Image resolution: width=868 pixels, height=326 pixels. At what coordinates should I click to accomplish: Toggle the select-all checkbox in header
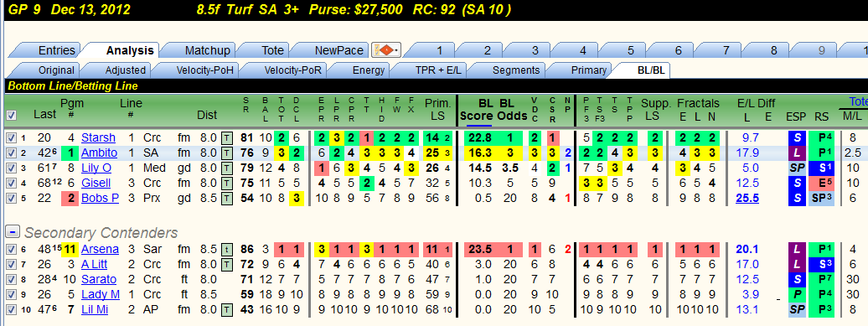point(12,115)
